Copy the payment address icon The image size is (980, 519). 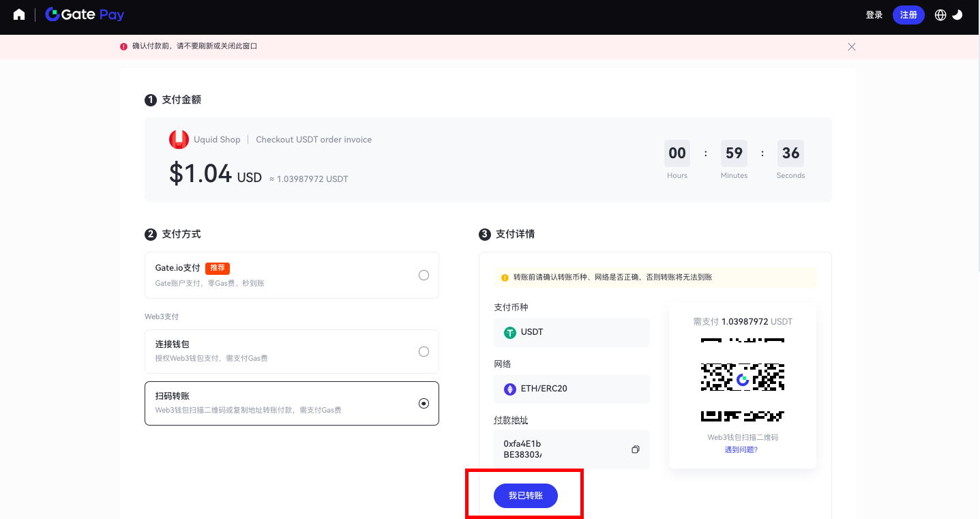pos(635,449)
